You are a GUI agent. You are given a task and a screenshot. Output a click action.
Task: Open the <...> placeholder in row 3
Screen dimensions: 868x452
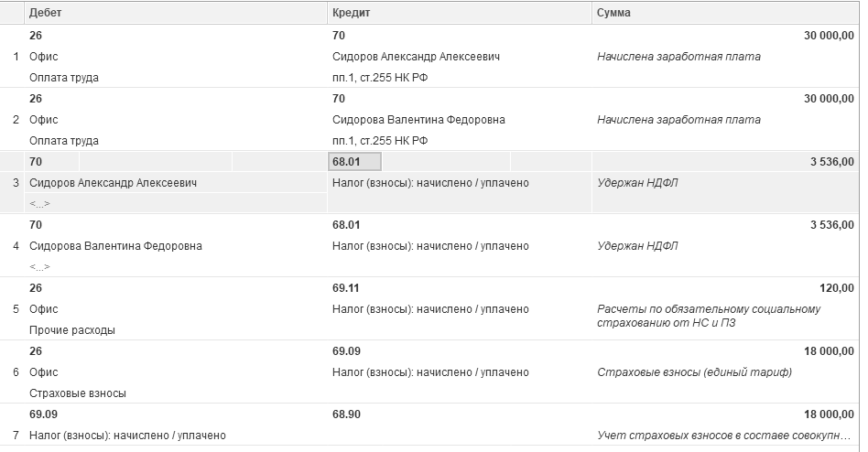tap(40, 204)
